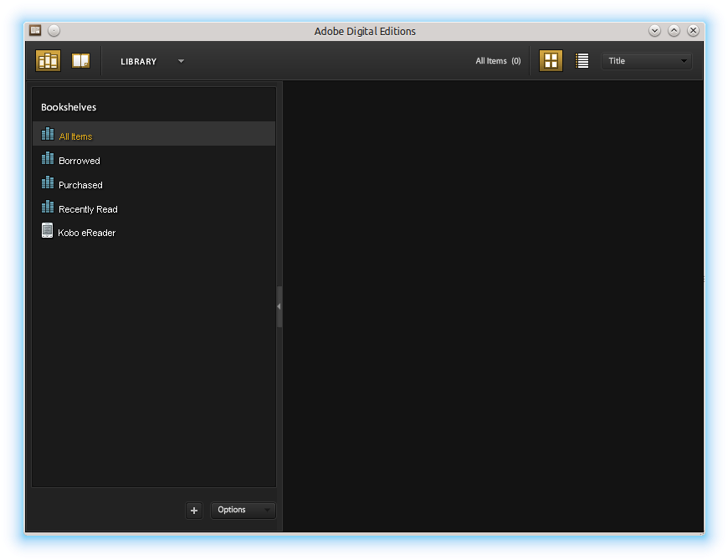
Task: Enable thumbnail grid view
Action: pos(551,61)
